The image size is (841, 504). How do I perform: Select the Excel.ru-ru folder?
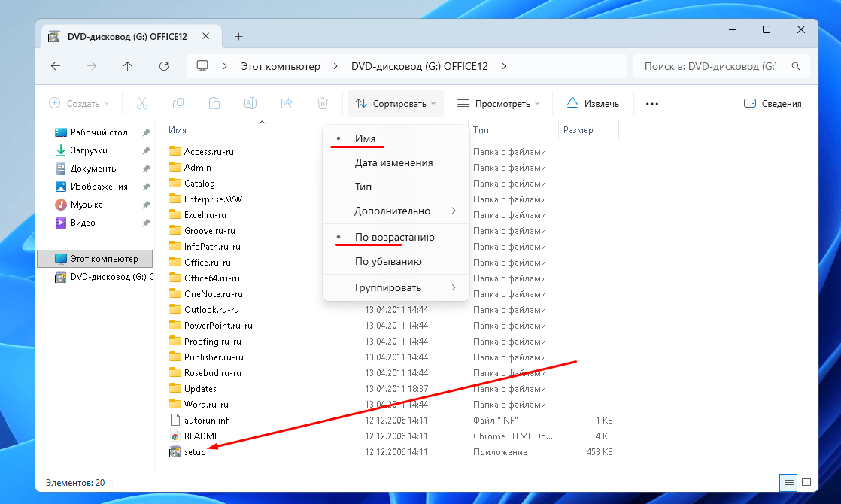pos(205,215)
